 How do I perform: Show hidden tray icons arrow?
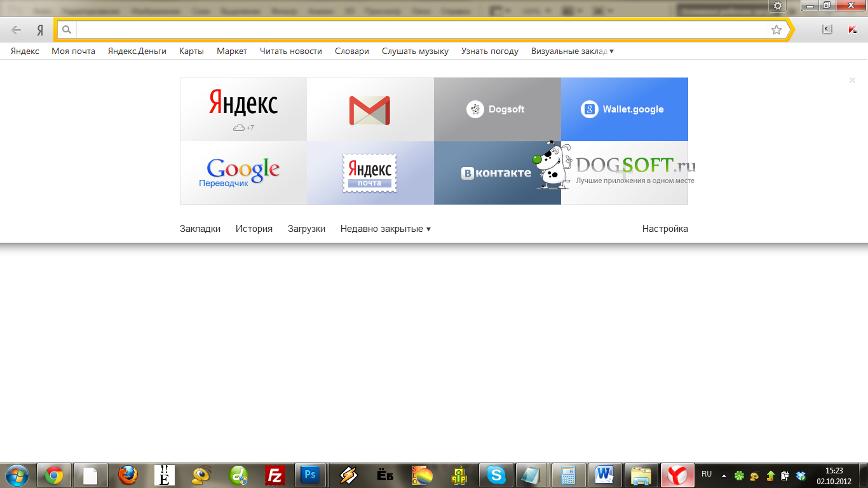(x=724, y=475)
